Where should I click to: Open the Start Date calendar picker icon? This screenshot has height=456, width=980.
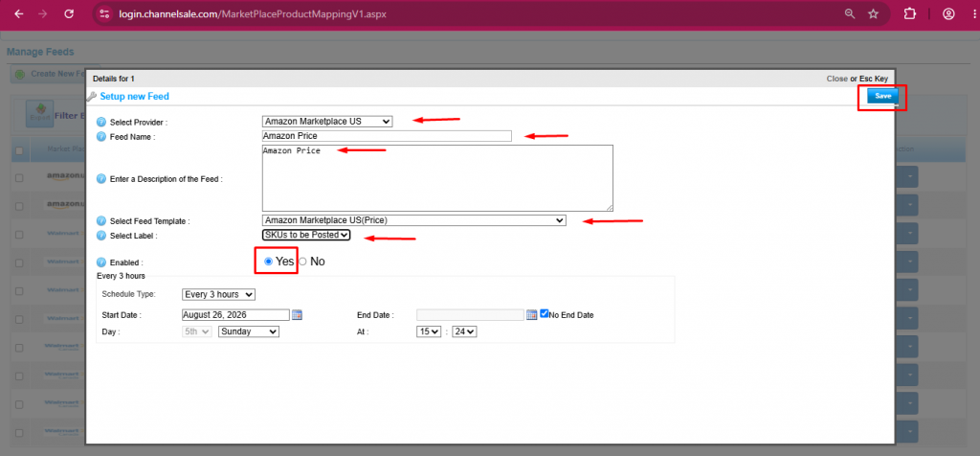pyautogui.click(x=298, y=314)
